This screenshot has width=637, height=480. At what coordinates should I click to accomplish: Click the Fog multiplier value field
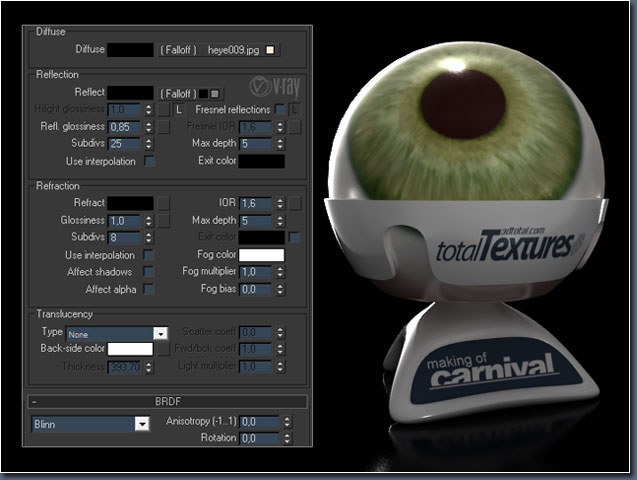(x=256, y=272)
